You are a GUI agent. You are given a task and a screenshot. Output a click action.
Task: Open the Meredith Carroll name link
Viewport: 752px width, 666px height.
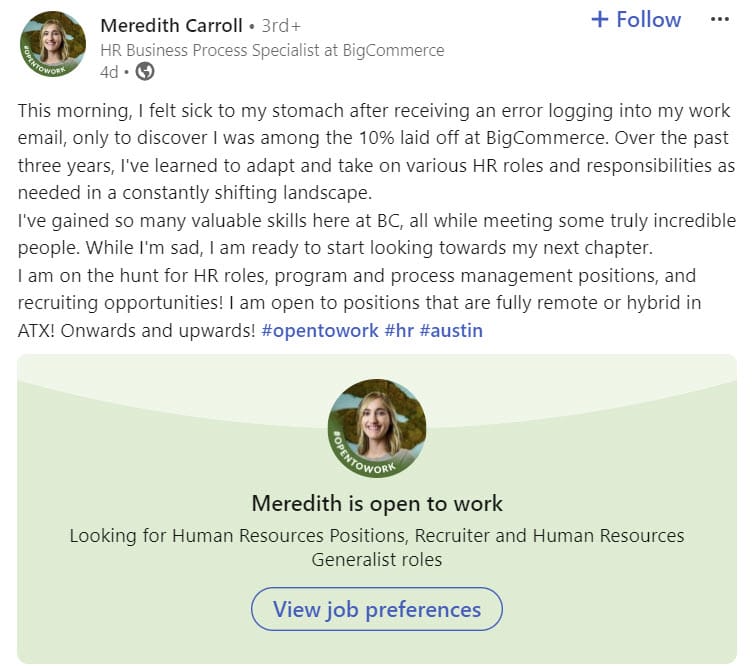171,25
